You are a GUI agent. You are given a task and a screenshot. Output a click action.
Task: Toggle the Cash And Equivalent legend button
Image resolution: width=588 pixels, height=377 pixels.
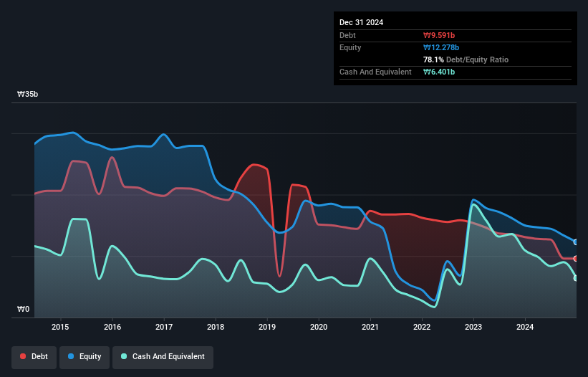pyautogui.click(x=163, y=357)
